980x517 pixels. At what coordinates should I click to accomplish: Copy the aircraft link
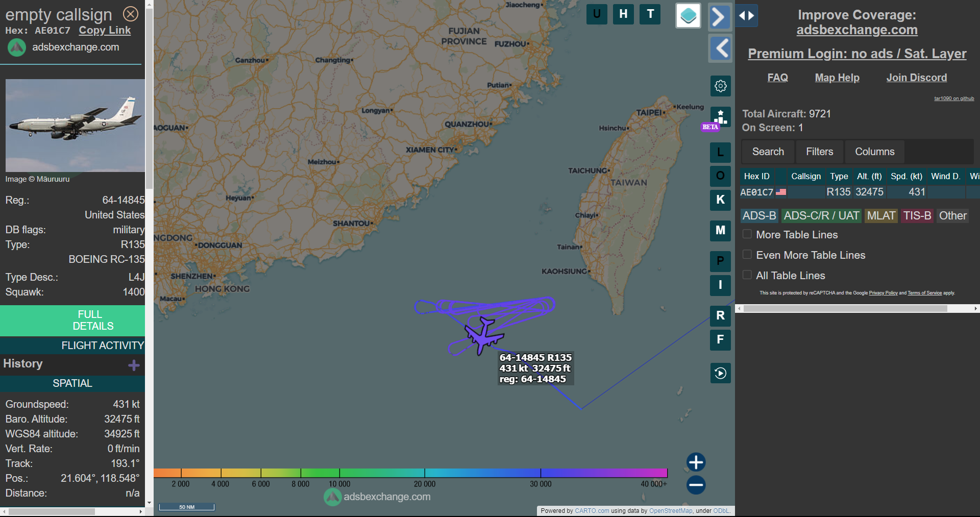click(105, 31)
